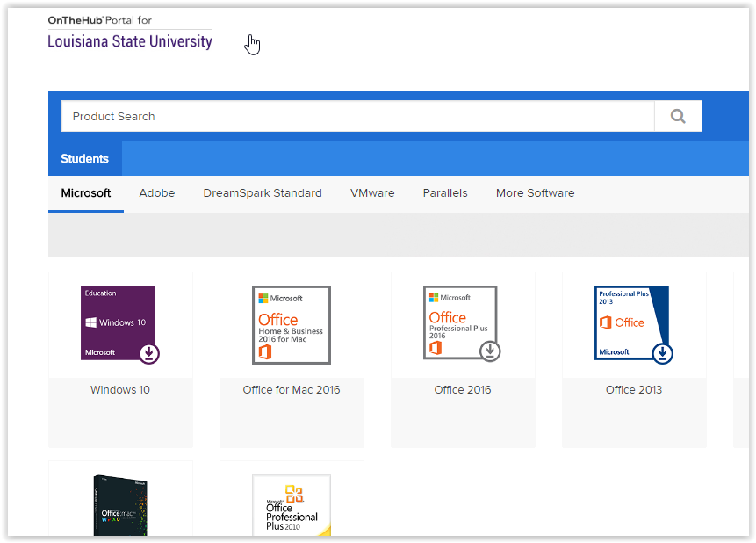This screenshot has width=756, height=543.
Task: Open the Adobe category tab
Action: (157, 193)
